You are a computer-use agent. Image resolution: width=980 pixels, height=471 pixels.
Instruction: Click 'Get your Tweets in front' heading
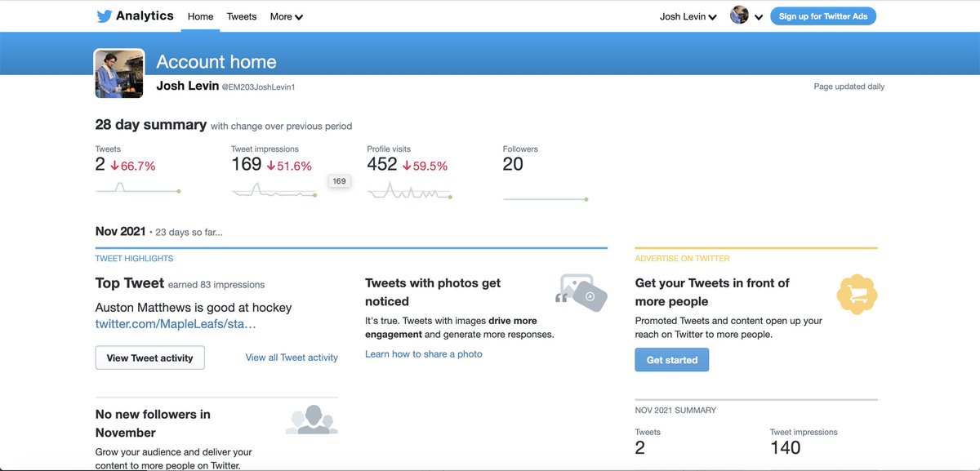712,292
